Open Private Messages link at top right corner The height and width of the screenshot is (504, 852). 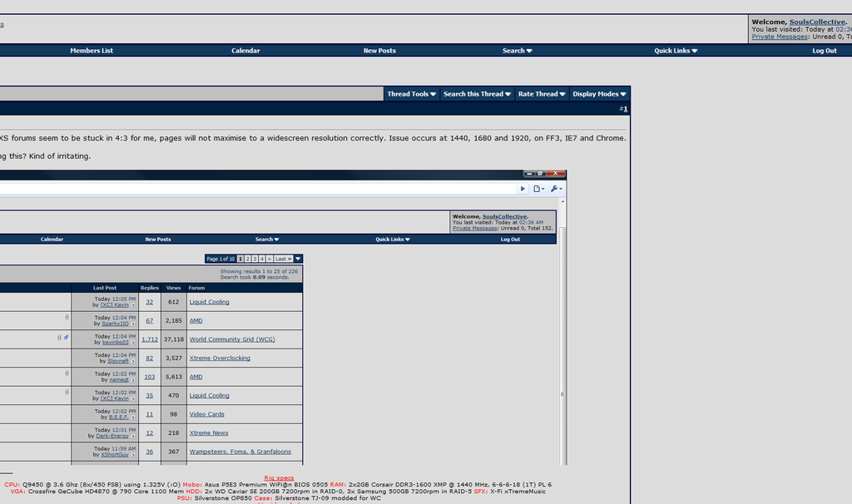(780, 37)
